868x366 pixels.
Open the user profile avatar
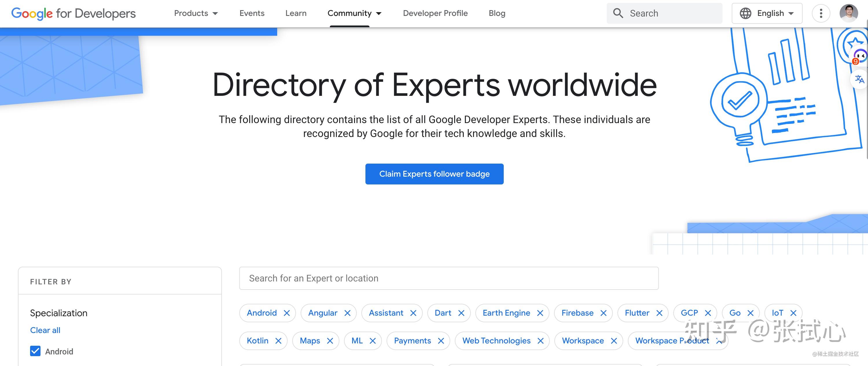tap(848, 13)
